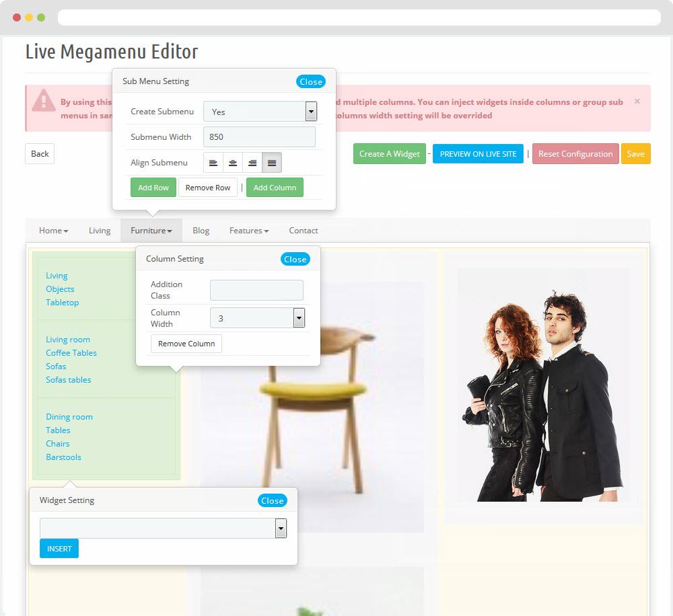Screen dimensions: 673x616
Task: Select the Living menu item
Action: 100,231
